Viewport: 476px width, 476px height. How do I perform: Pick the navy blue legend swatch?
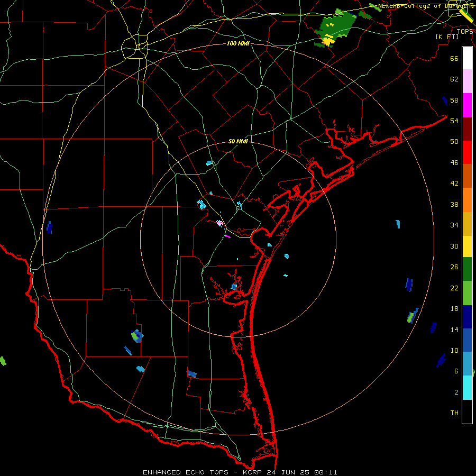click(x=467, y=317)
